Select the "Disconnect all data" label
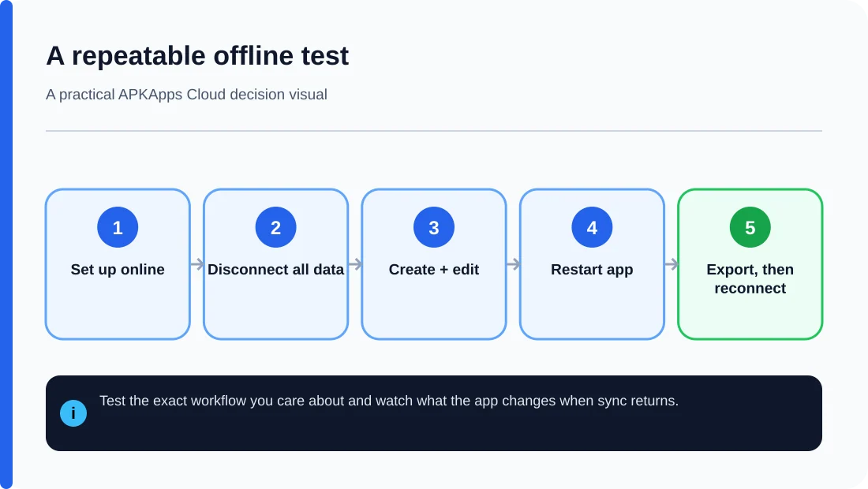 [x=275, y=270]
